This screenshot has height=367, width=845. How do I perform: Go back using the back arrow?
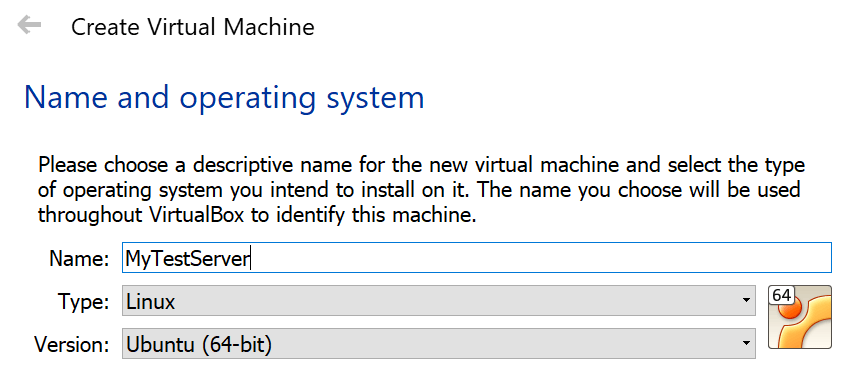(29, 25)
